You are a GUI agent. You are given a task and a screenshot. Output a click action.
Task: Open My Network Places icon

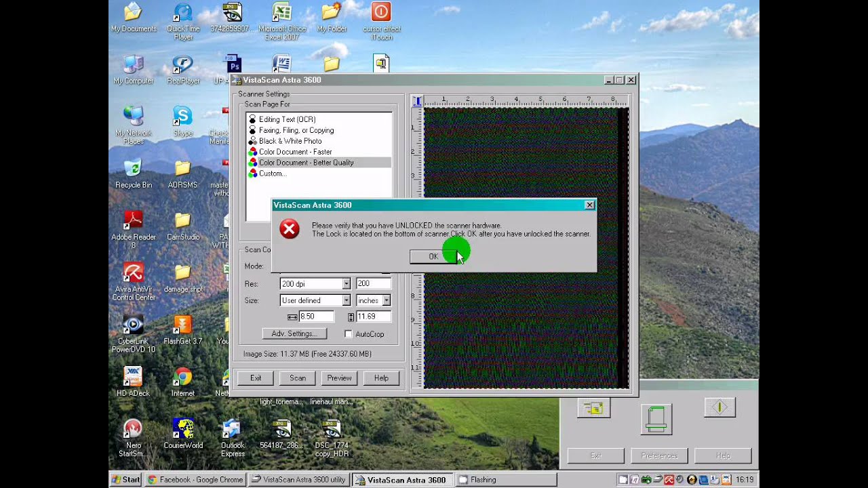134,125
